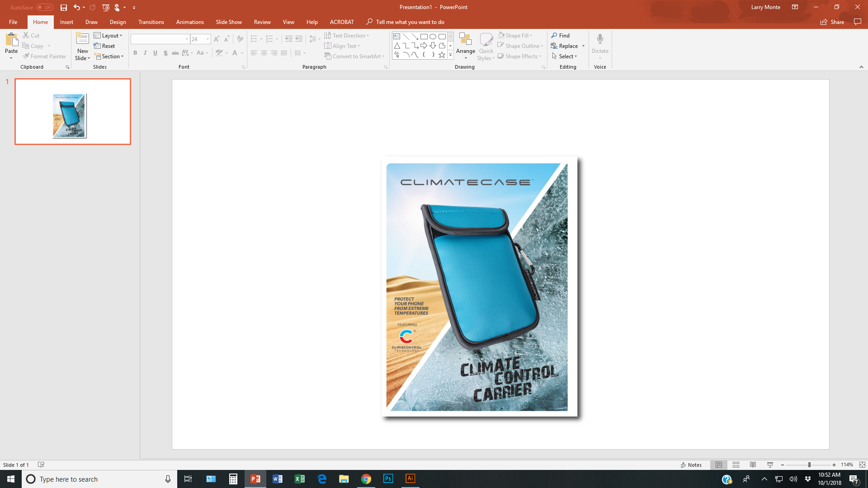Open the Shape Effects dropdown
The width and height of the screenshot is (868, 488).
(x=519, y=56)
